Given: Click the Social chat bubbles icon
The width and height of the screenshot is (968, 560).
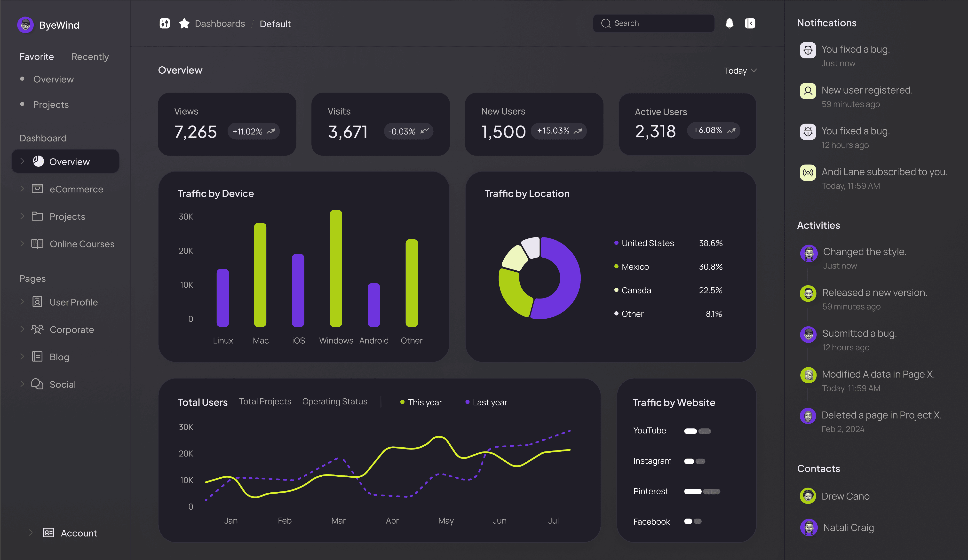Looking at the screenshot, I should click(37, 384).
